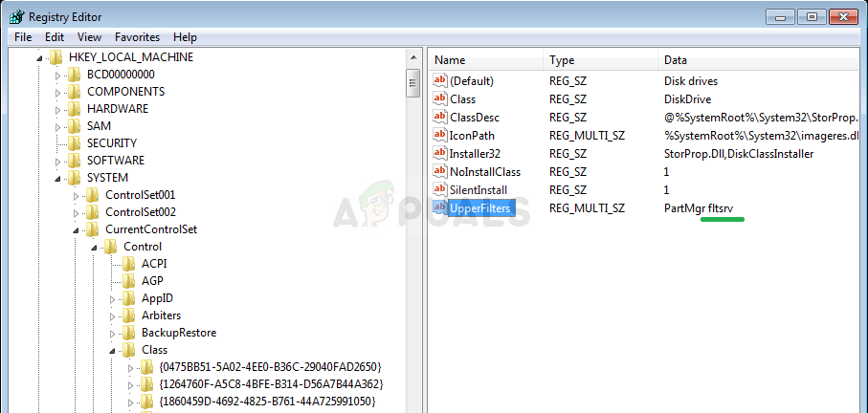
Task: Open the Help menu
Action: 185,37
